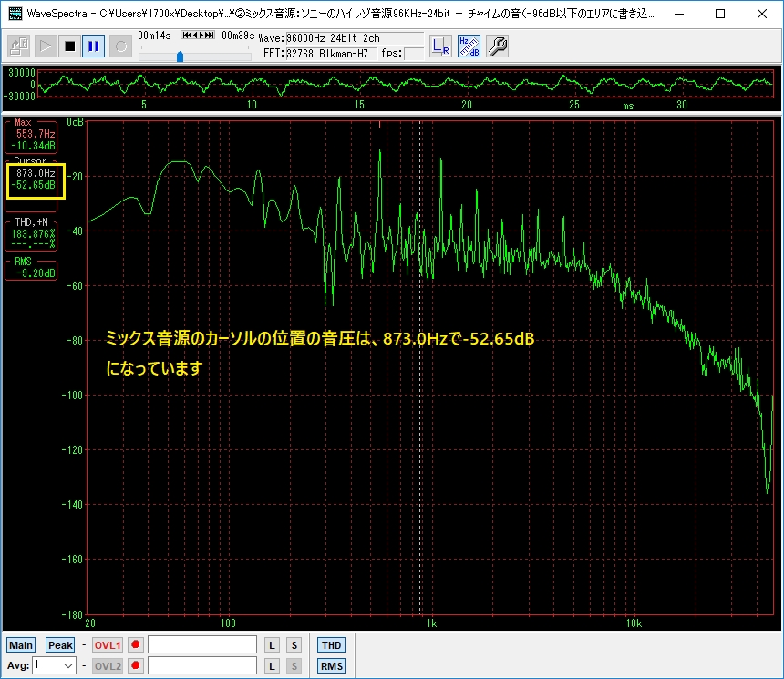Click the Cursor level readout -52.65dB

pos(33,185)
